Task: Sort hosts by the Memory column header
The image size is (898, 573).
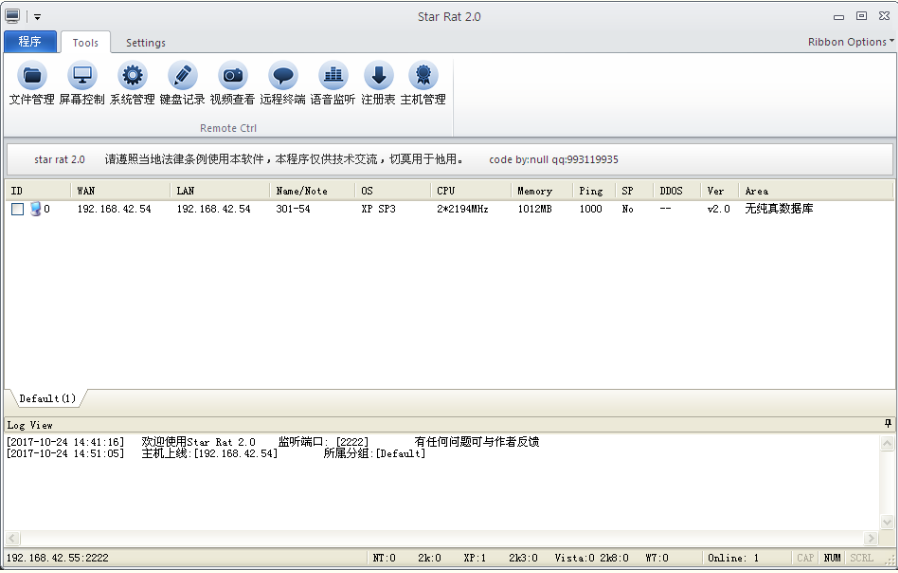Action: pos(541,191)
